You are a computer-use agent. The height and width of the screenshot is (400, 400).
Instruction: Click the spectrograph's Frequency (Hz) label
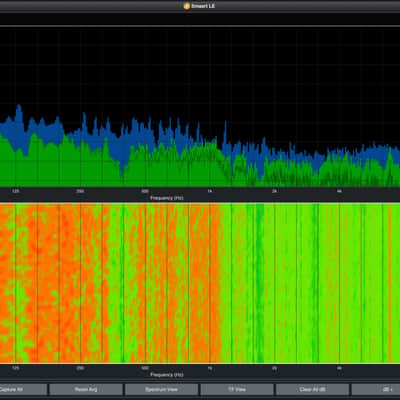click(x=167, y=375)
